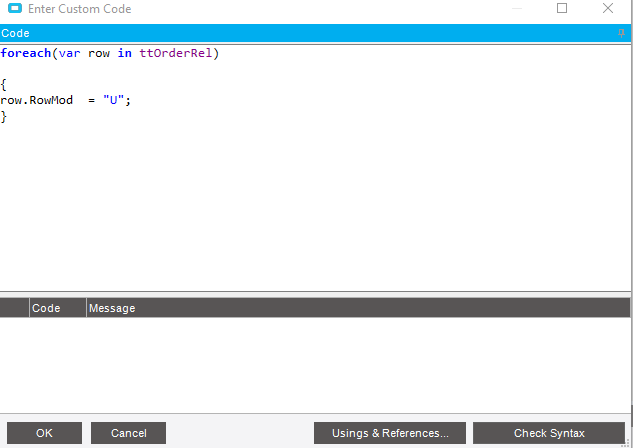Open Usings & References dialog
The height and width of the screenshot is (448, 633).
tap(390, 433)
